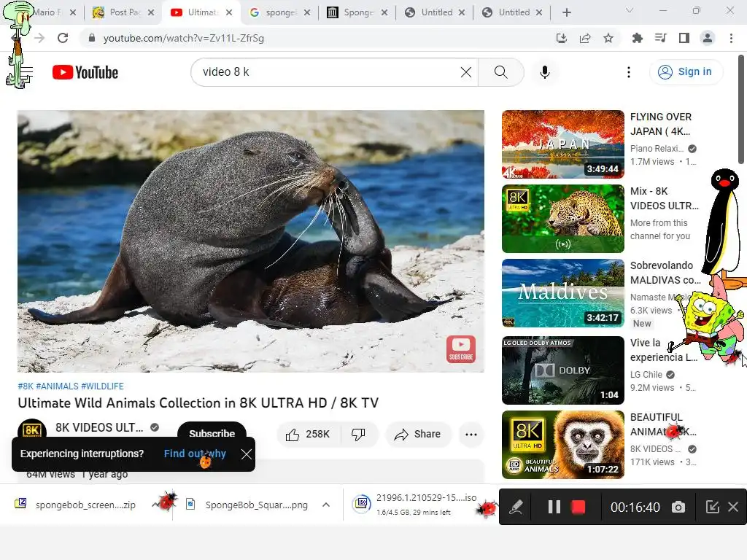
Task: Install app icon in address bar
Action: coord(562,38)
